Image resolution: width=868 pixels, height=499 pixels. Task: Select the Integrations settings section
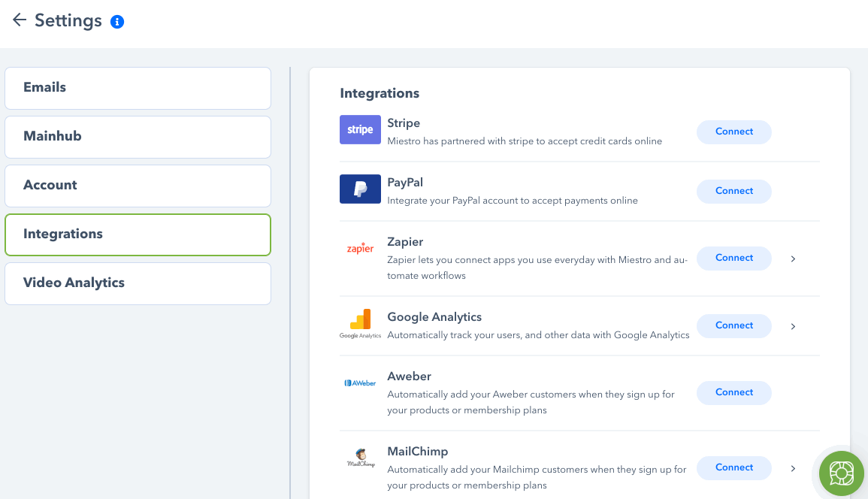(x=138, y=234)
